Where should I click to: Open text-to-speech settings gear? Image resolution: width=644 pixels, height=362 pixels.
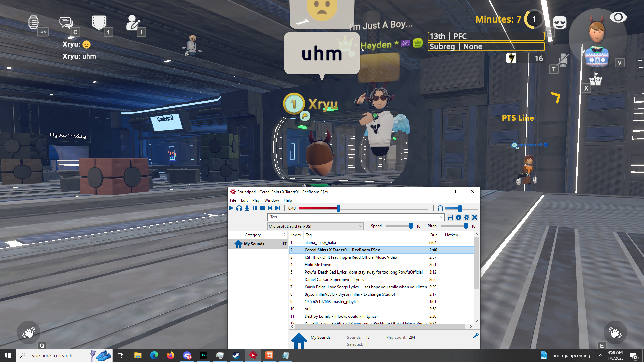tap(467, 217)
